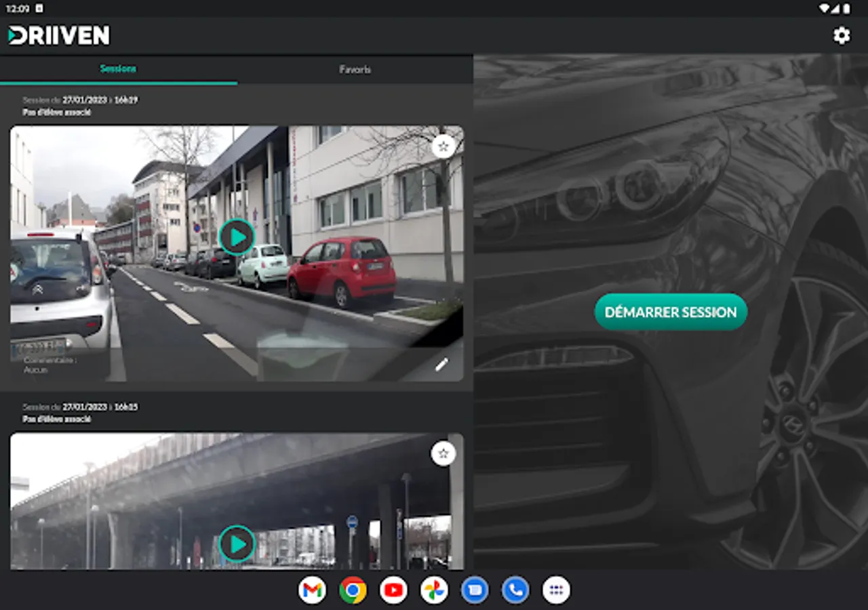Image resolution: width=868 pixels, height=610 pixels.
Task: Select the session header dated 27/01/2023 16h15
Action: pos(80,407)
